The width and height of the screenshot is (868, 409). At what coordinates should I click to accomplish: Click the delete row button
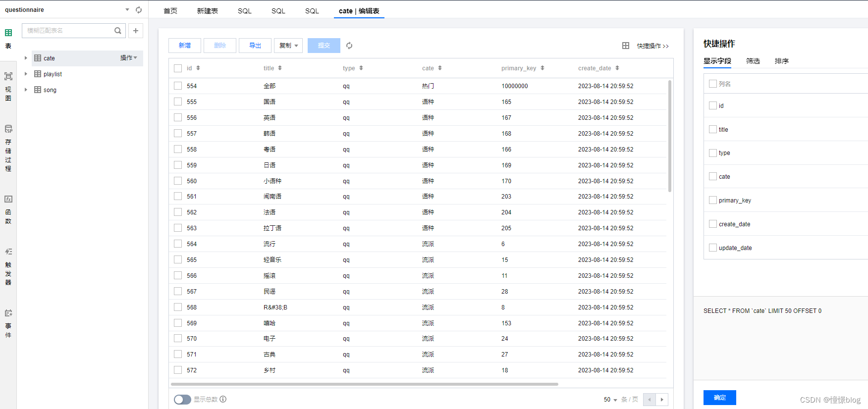pyautogui.click(x=220, y=46)
